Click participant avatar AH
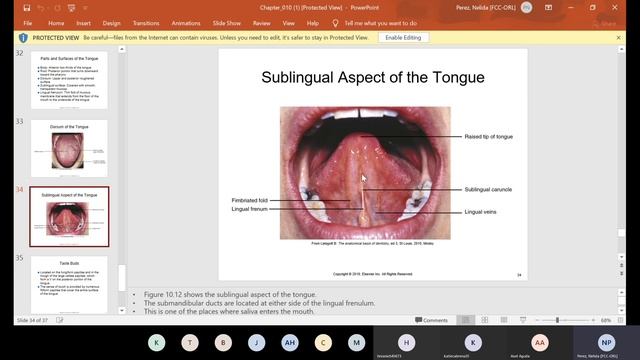Screen dimensions: 640x360 [x=290, y=343]
